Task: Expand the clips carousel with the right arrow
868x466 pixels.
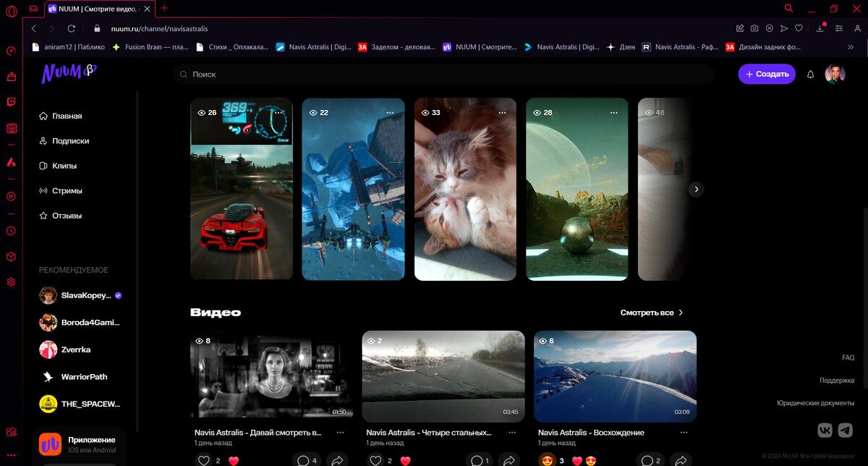Action: pyautogui.click(x=696, y=189)
